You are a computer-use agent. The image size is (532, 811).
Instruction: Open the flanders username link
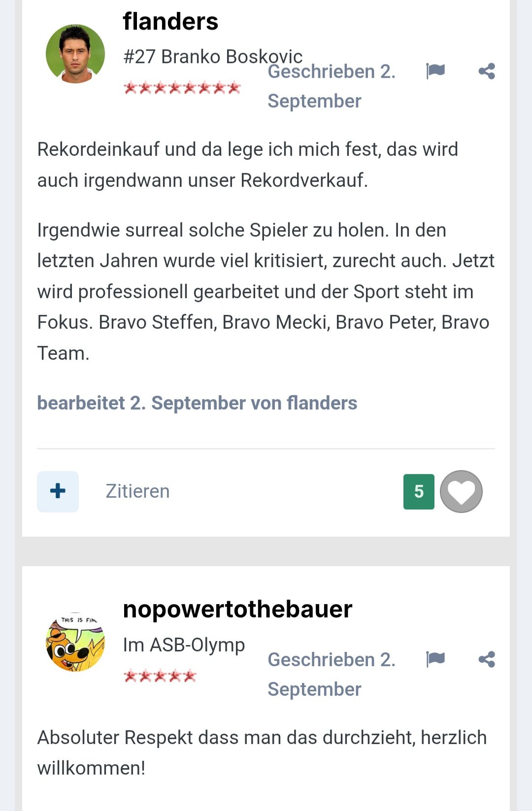170,22
